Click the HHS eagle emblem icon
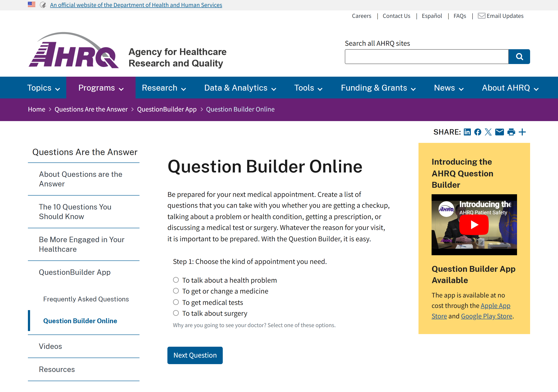This screenshot has width=558, height=392. (43, 5)
